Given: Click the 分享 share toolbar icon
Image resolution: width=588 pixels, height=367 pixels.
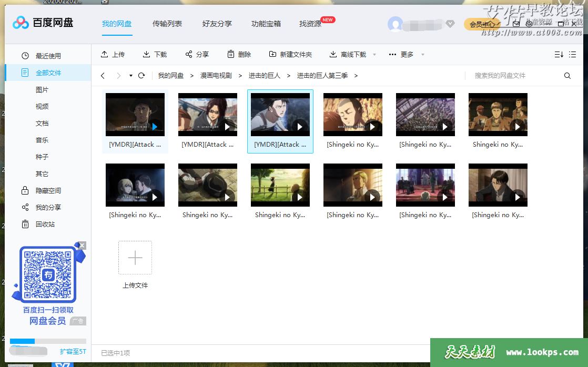Looking at the screenshot, I should click(189, 55).
